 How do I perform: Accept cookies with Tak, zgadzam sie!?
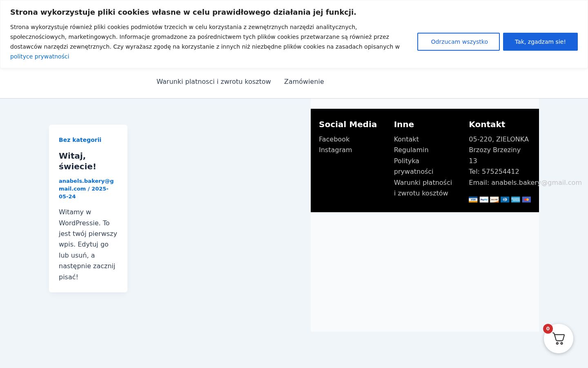[540, 42]
